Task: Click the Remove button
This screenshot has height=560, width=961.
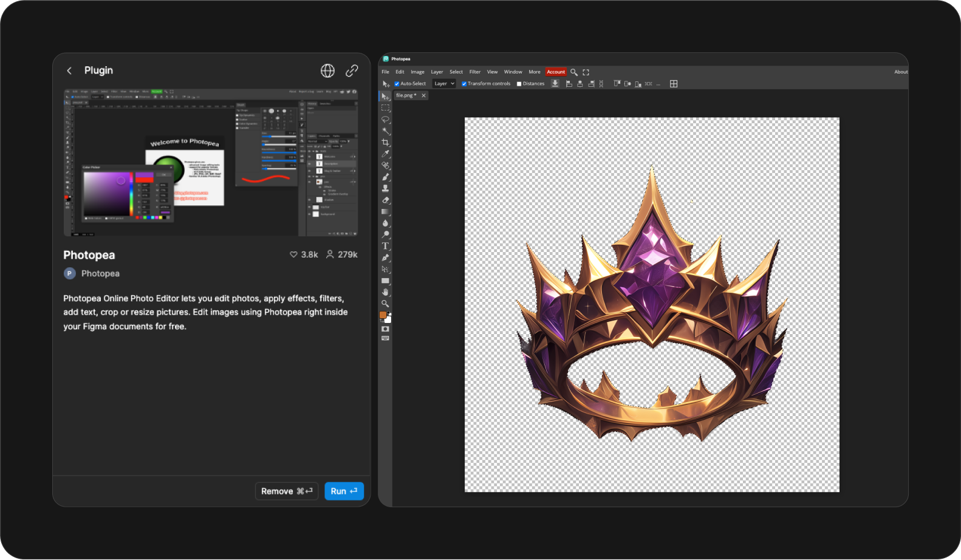Action: [287, 491]
